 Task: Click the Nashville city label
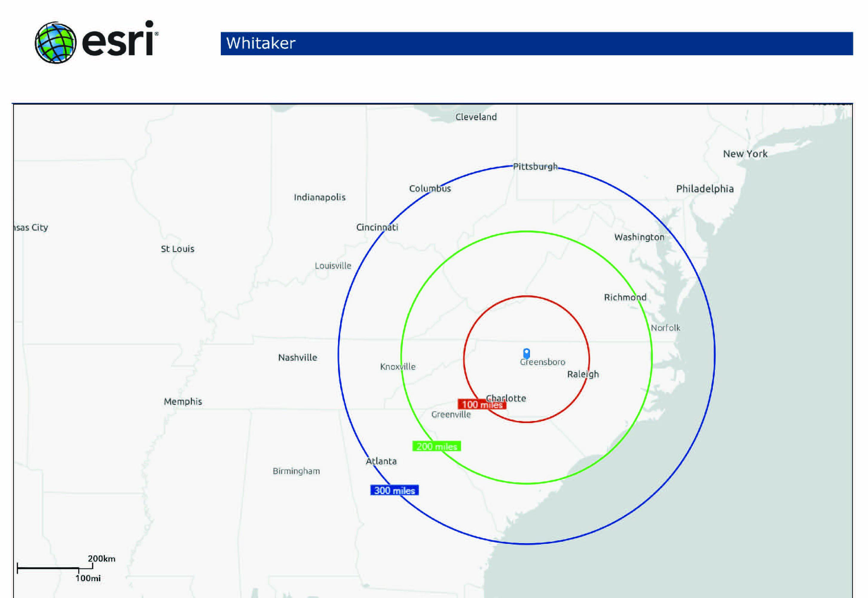(297, 357)
